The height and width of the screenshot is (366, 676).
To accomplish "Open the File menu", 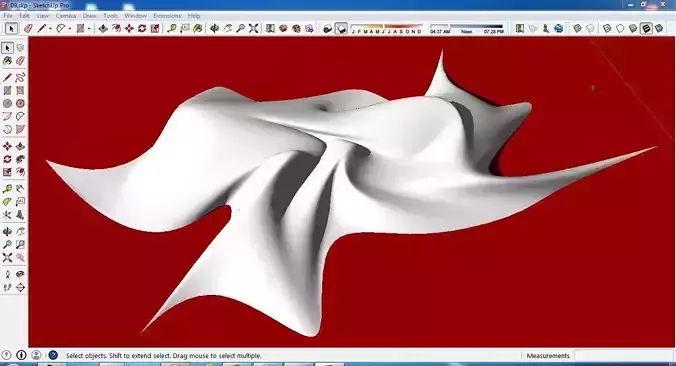I will [x=8, y=16].
